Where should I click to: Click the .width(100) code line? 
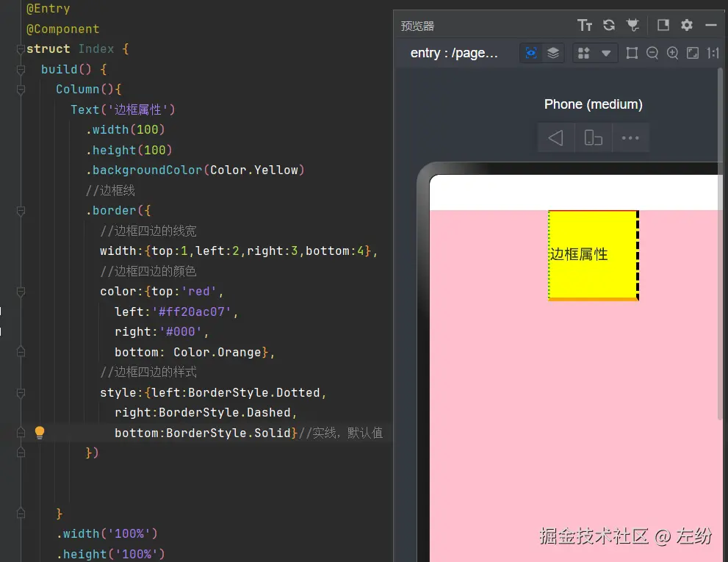point(126,129)
